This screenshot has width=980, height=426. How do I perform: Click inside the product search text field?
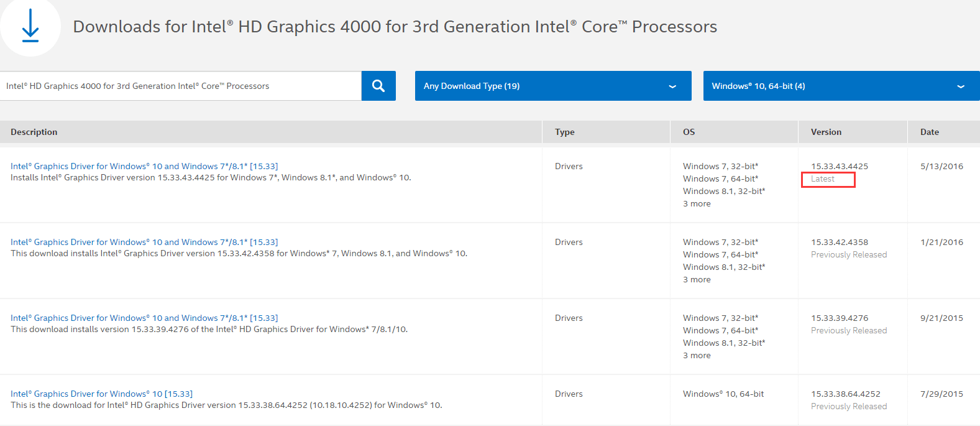180,86
